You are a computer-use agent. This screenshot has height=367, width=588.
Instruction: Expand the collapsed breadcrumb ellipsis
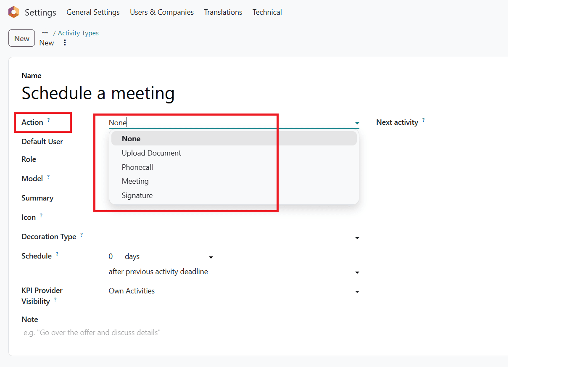point(45,33)
